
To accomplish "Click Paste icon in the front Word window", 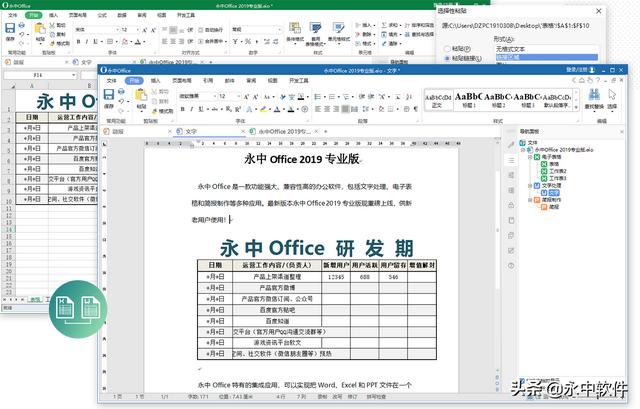I will (141, 96).
